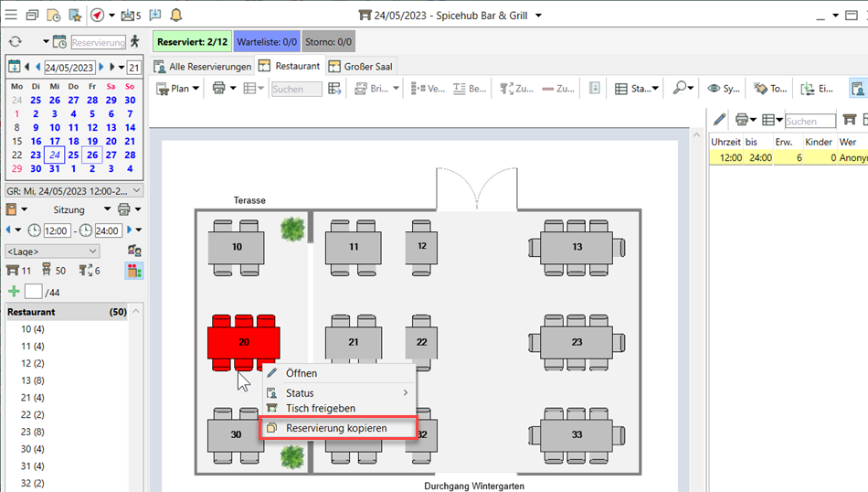
Task: Click the magnifier zoom icon in toolbar
Action: 680,89
